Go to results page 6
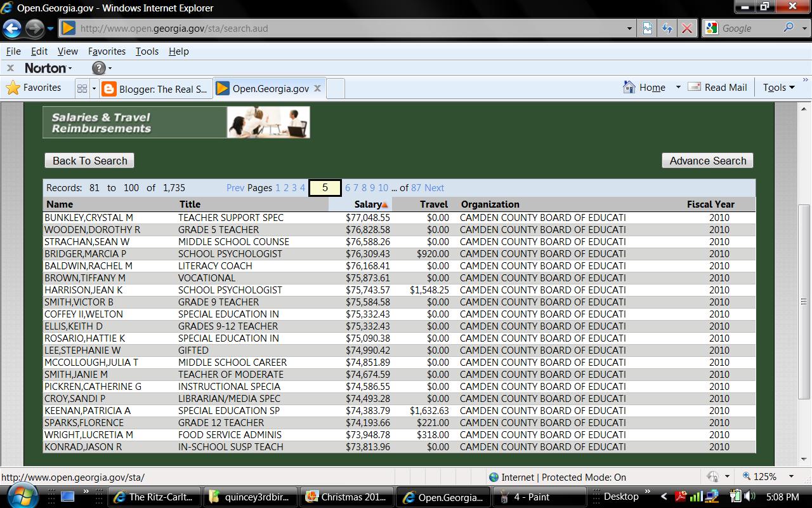812x508 pixels. tap(348, 188)
